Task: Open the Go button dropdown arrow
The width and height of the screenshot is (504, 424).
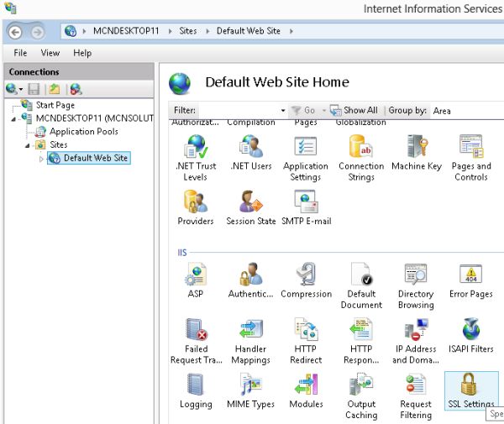Action: (323, 111)
